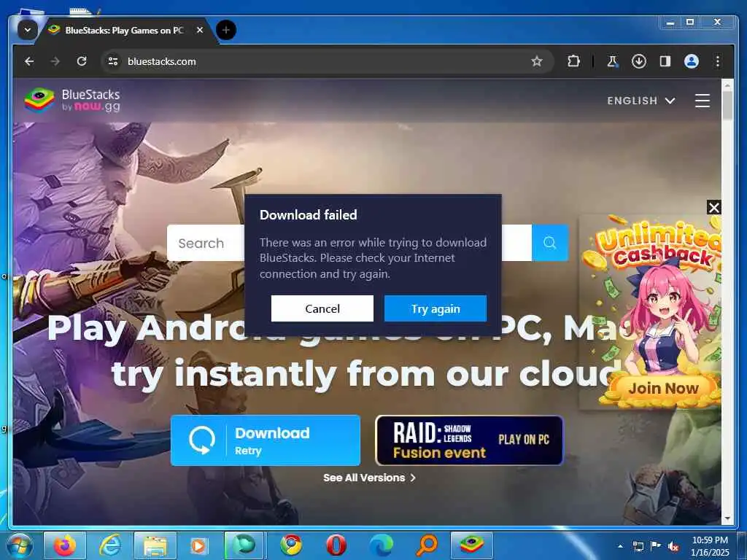Go back with the browser back arrow

pyautogui.click(x=29, y=61)
